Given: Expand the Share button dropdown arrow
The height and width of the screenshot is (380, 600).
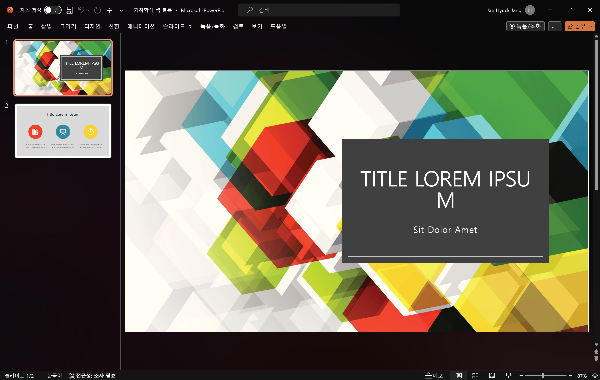Looking at the screenshot, I should [x=592, y=26].
